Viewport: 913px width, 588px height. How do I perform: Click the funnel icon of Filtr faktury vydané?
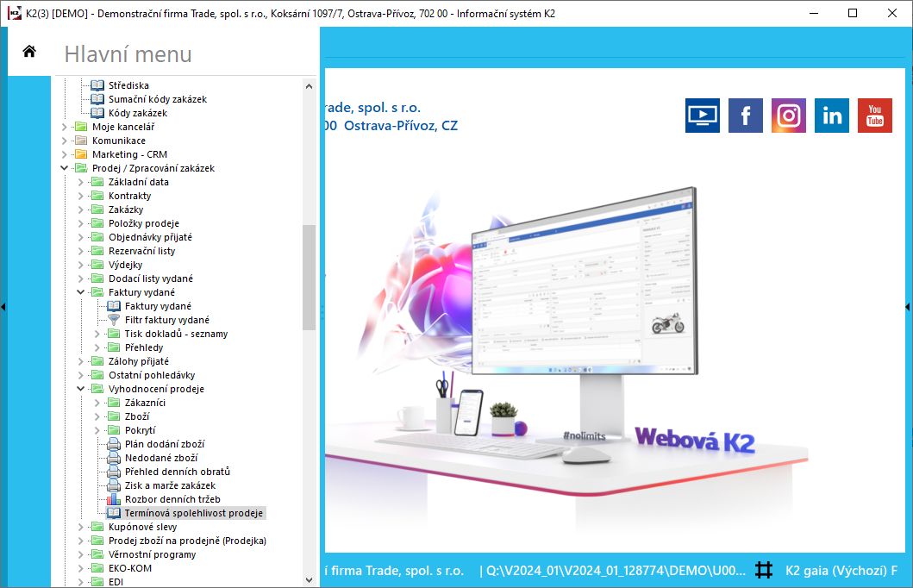pos(114,320)
